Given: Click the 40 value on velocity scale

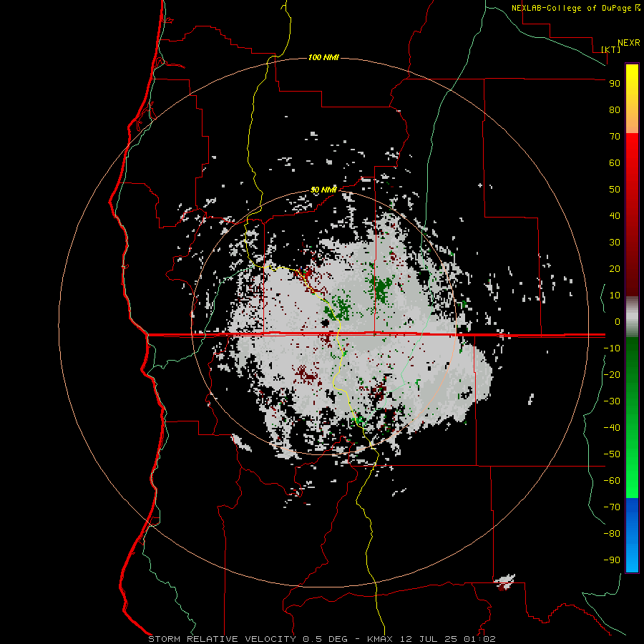Looking at the screenshot, I should tap(615, 216).
